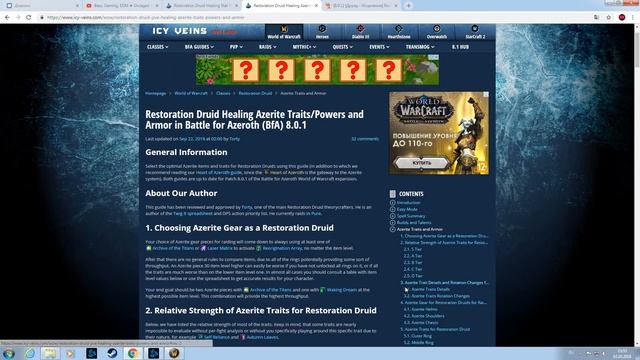Click World of Warcraft breadcrumb link

191,93
